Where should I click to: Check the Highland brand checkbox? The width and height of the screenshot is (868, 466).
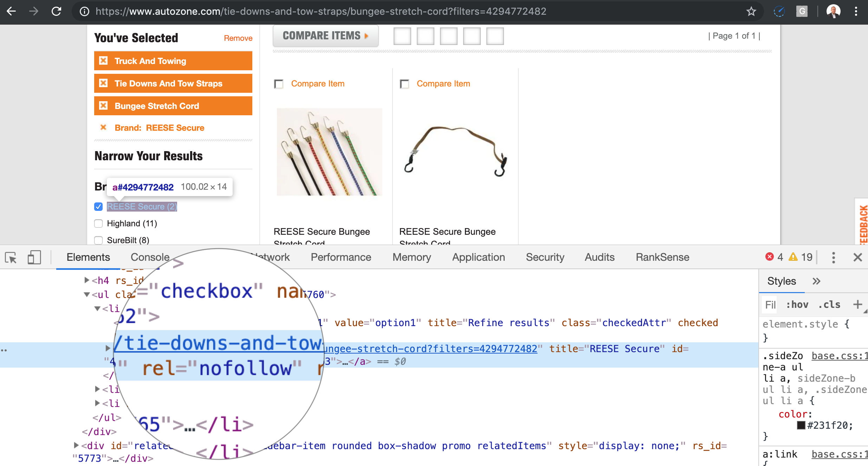pyautogui.click(x=98, y=224)
